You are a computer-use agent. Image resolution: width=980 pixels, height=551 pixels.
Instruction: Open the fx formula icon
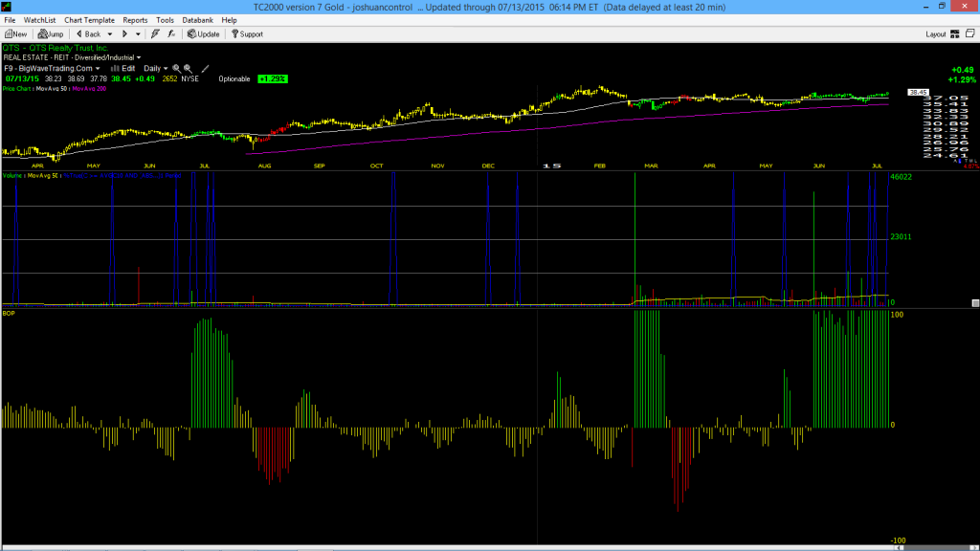[171, 34]
